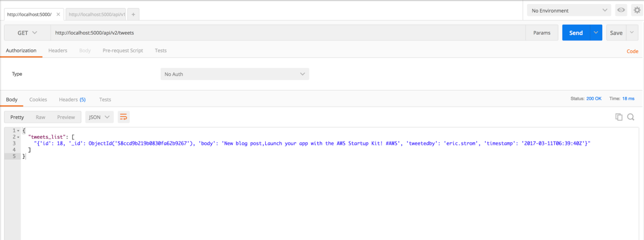This screenshot has height=240, width=644.
Task: Click the copy response to clipboard icon
Action: tap(619, 117)
